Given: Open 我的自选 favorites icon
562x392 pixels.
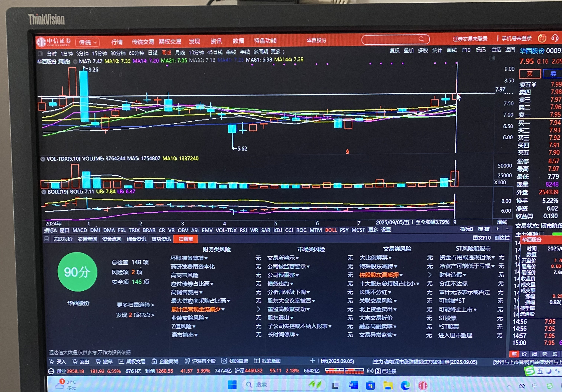Looking at the screenshot, I should (x=224, y=361).
